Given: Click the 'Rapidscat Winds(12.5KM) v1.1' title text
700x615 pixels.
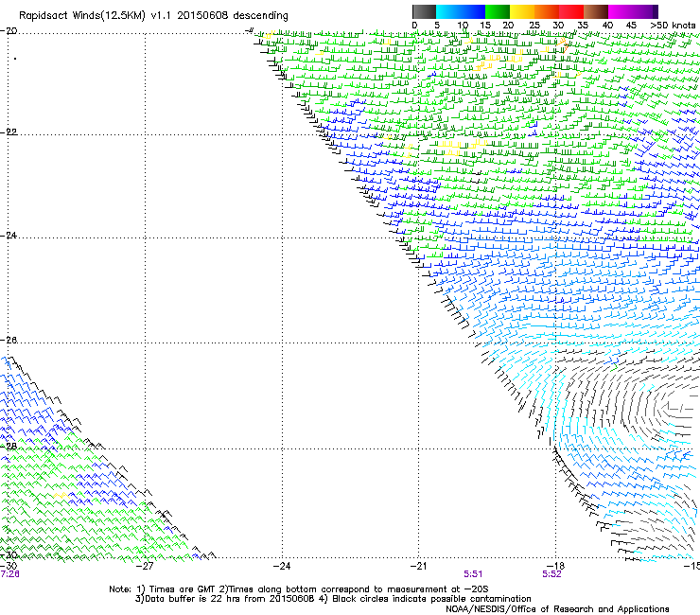Looking at the screenshot, I should (x=96, y=16).
